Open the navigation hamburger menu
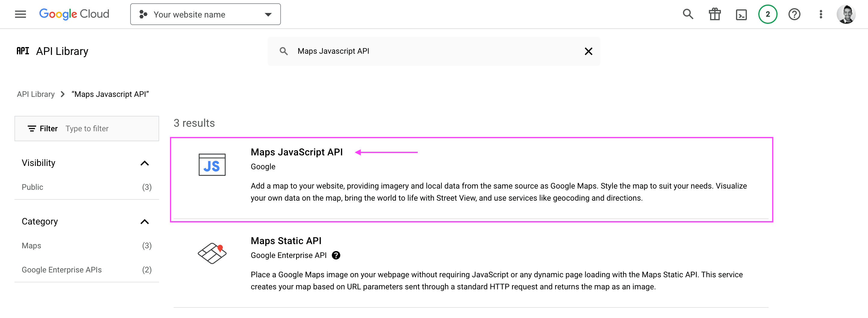 [20, 14]
